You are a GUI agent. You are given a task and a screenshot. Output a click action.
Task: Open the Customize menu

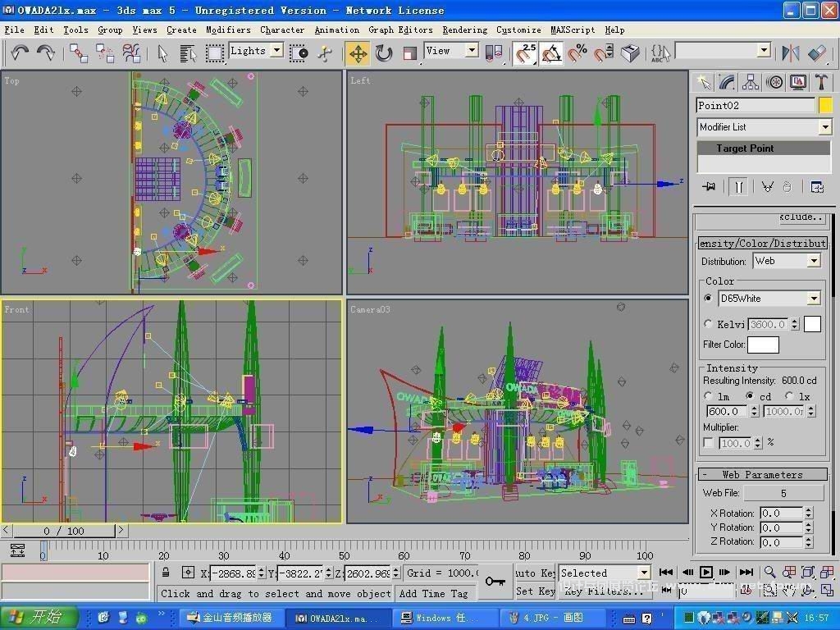click(x=518, y=30)
